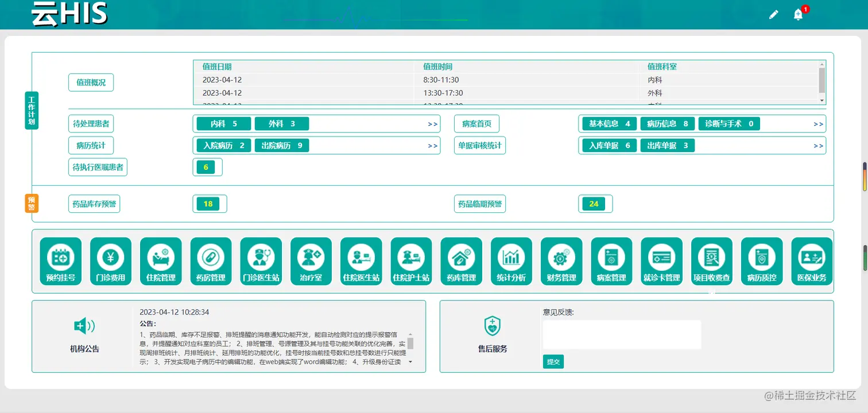Expand the 病历统计 row with >> arrows
The image size is (868, 413).
(x=433, y=146)
